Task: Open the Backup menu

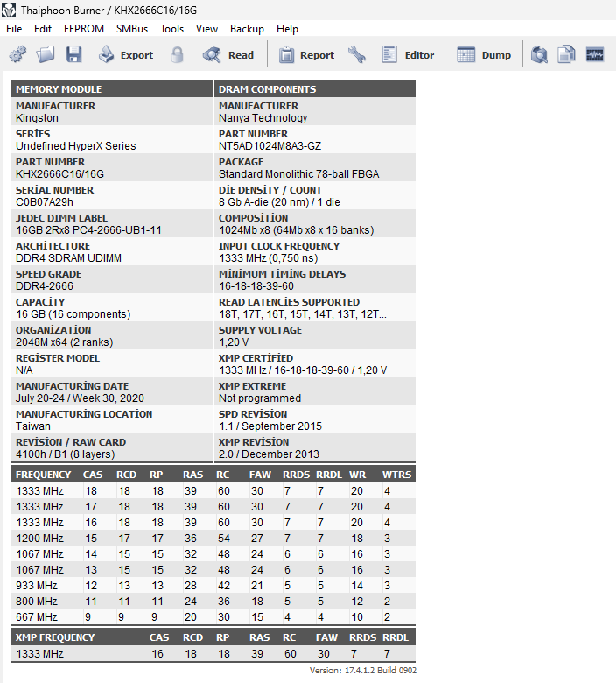Action: pyautogui.click(x=247, y=29)
